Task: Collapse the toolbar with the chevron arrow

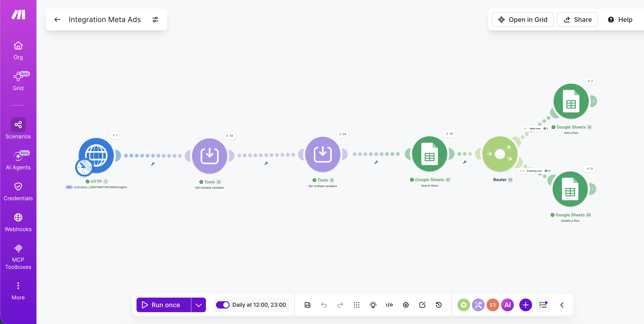Action: [562, 304]
